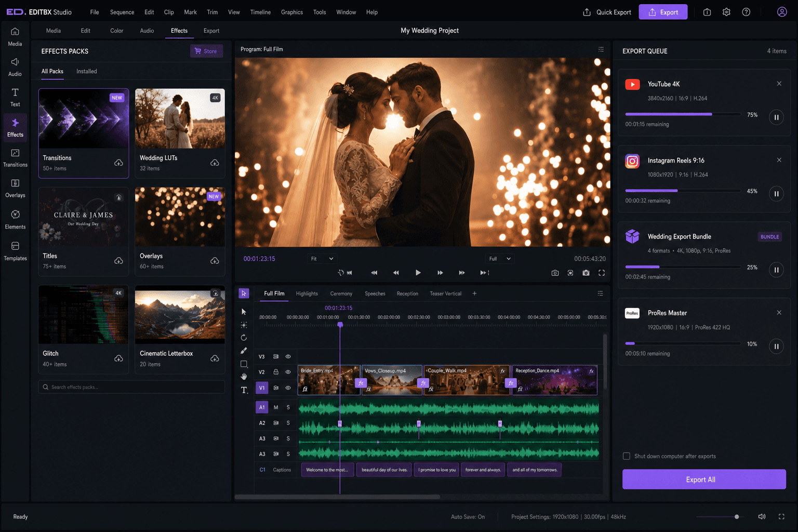Add a new sequence tab with plus
798x532 pixels.
click(x=474, y=294)
